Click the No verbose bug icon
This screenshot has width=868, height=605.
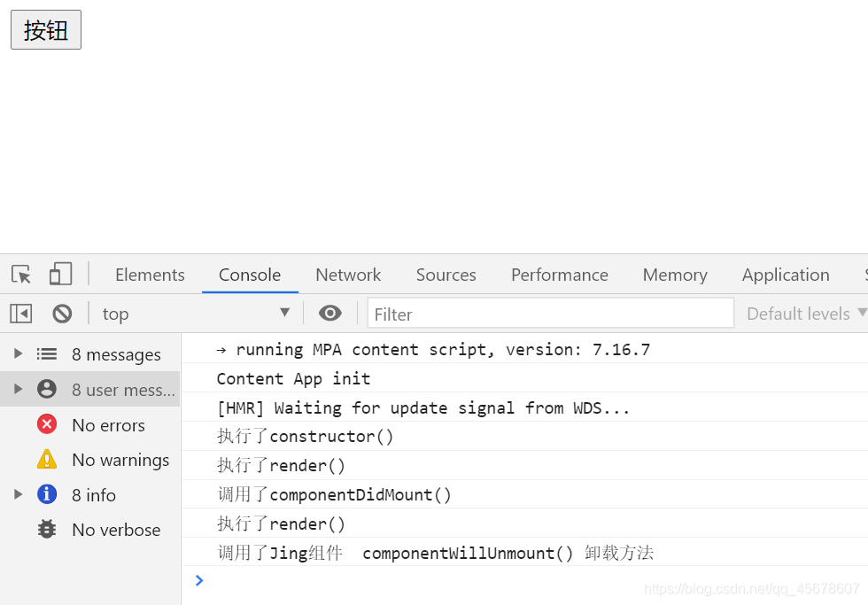click(46, 529)
